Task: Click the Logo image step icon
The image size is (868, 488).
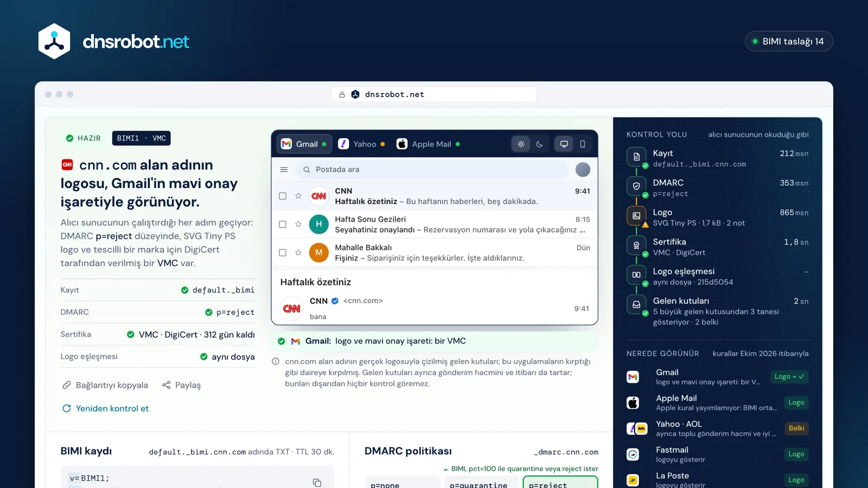Action: click(x=636, y=216)
